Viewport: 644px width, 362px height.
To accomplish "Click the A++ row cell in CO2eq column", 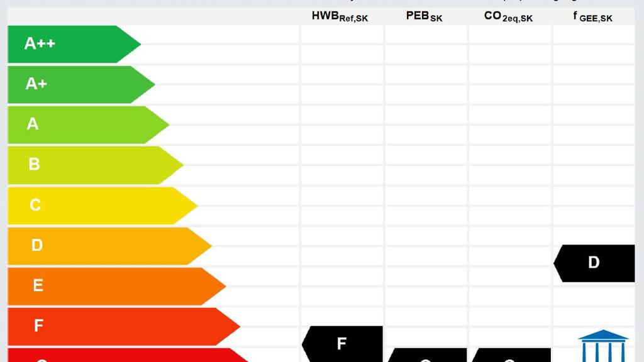I will click(x=510, y=44).
